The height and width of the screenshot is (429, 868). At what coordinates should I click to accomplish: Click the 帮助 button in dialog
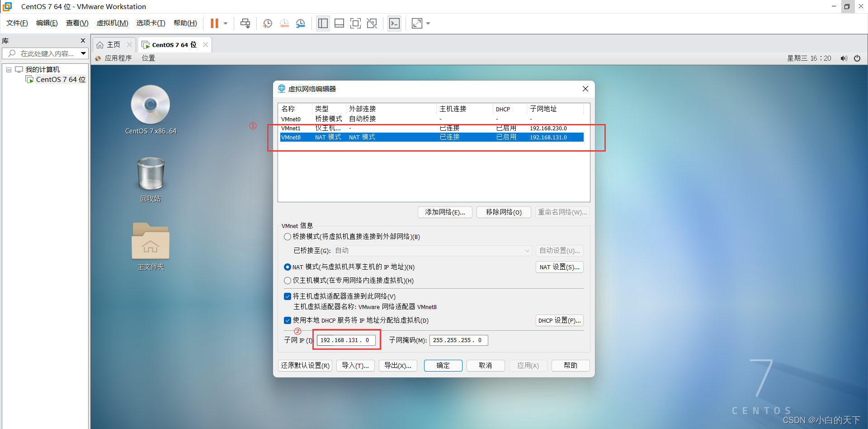tap(571, 366)
